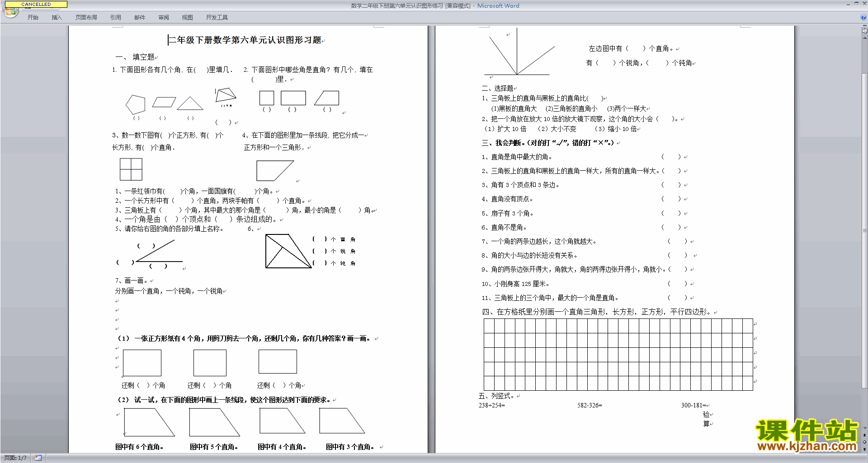Open the 审阅 ribbon tab

[164, 18]
